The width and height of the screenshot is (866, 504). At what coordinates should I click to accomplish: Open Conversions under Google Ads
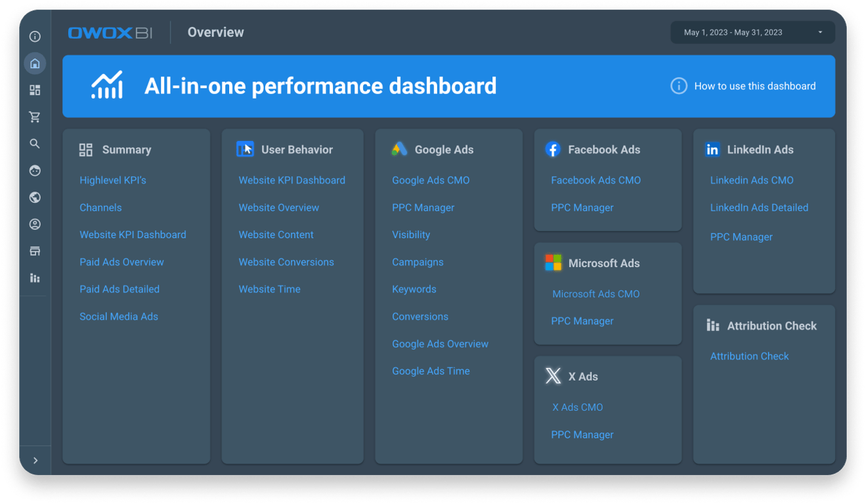point(420,316)
